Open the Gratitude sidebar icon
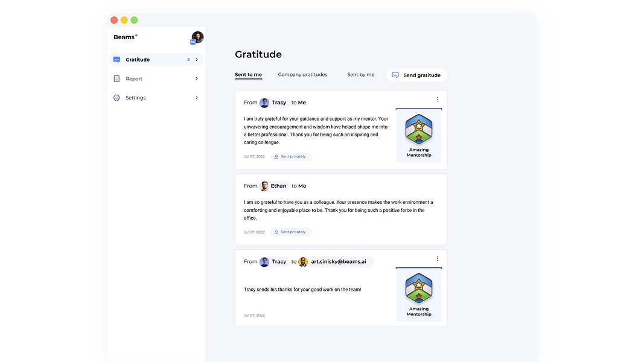The image size is (644, 362). [x=116, y=60]
